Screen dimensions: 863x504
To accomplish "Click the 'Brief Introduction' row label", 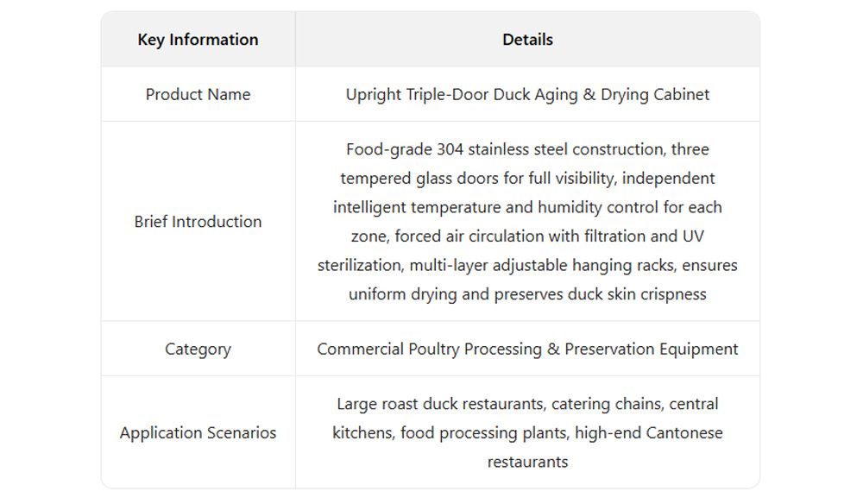I will point(198,221).
